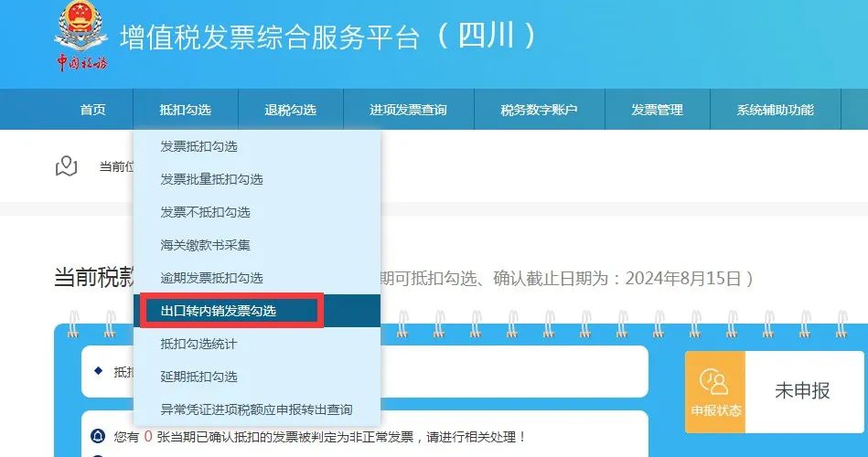Select 发票抵扣勾选 from the dropdown
The width and height of the screenshot is (868, 457).
coord(198,146)
